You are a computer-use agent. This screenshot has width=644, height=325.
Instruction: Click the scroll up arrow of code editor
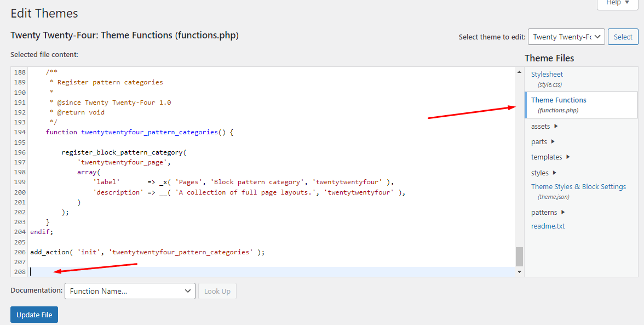point(519,72)
